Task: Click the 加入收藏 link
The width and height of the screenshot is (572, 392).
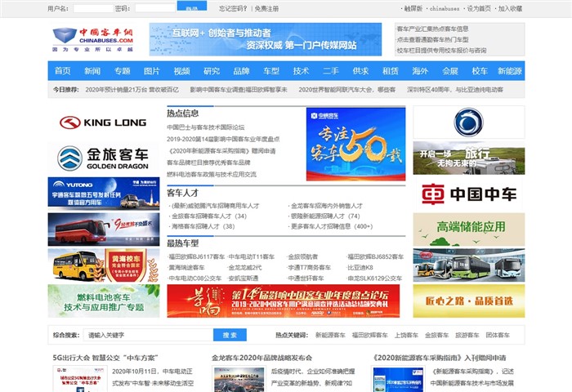Action: (x=510, y=8)
